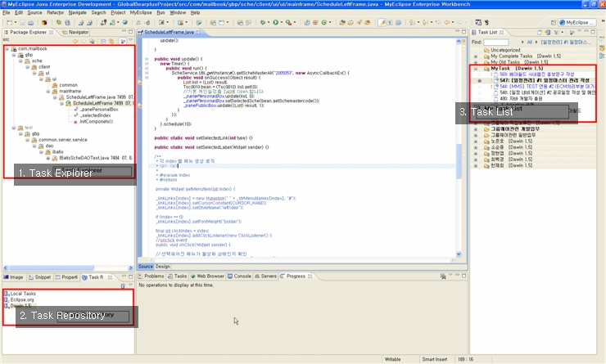The height and width of the screenshot is (364, 606).
Task: Click the Back navigation arrow in main toolbar
Action: click(x=447, y=22)
